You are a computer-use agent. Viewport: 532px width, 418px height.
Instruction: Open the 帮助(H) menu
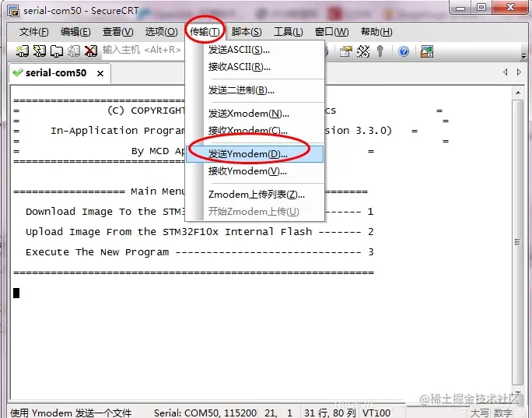click(x=376, y=32)
